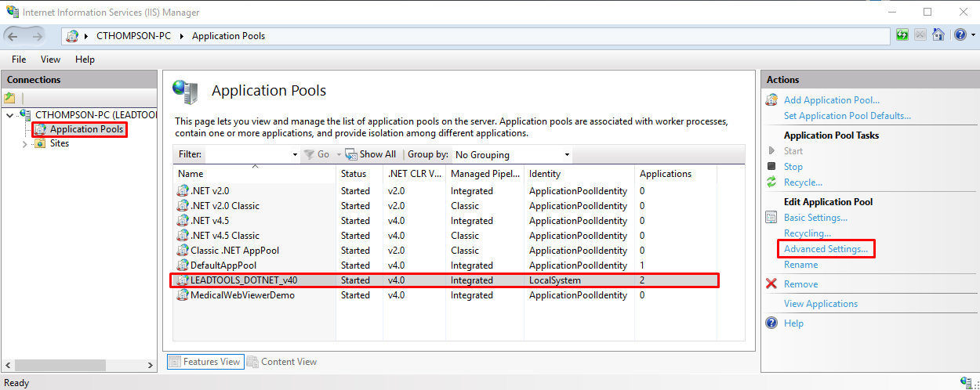
Task: Select the LEADTOOLS_DOTNET_v40 row name
Action: (x=244, y=280)
